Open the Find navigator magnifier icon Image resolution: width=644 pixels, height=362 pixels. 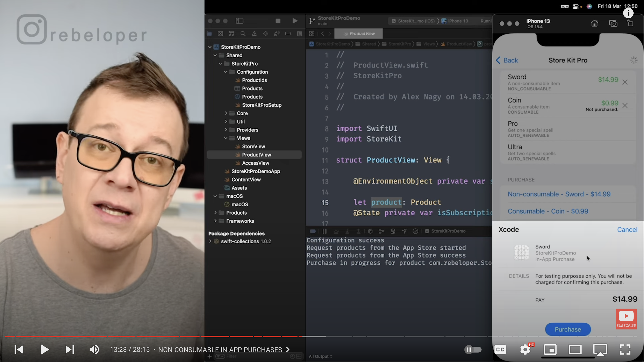click(x=243, y=34)
